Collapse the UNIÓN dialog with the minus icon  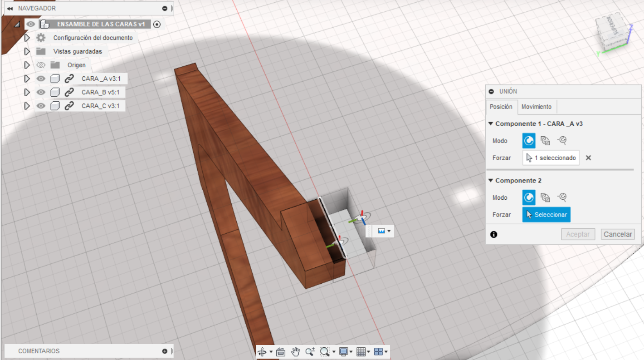[x=491, y=91]
